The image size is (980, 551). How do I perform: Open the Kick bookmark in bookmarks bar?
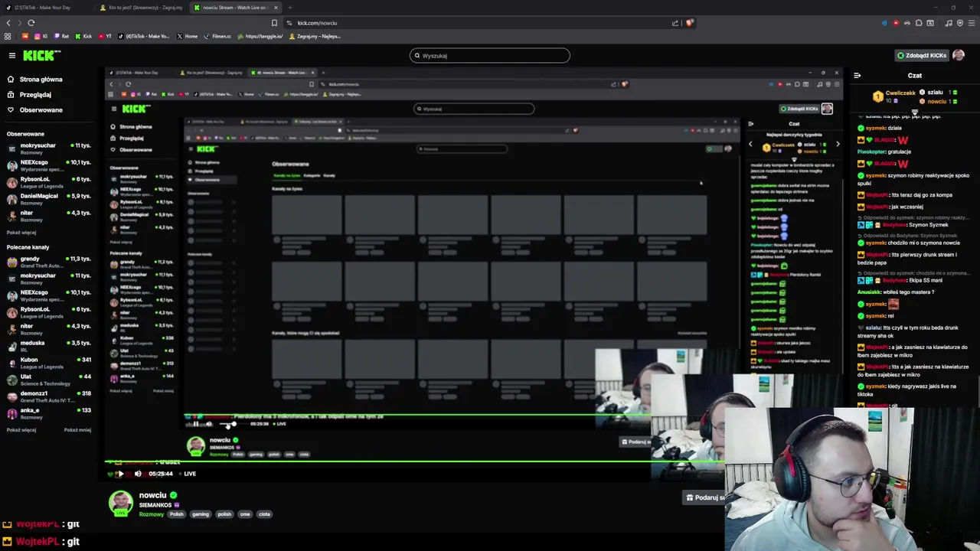[x=83, y=36]
